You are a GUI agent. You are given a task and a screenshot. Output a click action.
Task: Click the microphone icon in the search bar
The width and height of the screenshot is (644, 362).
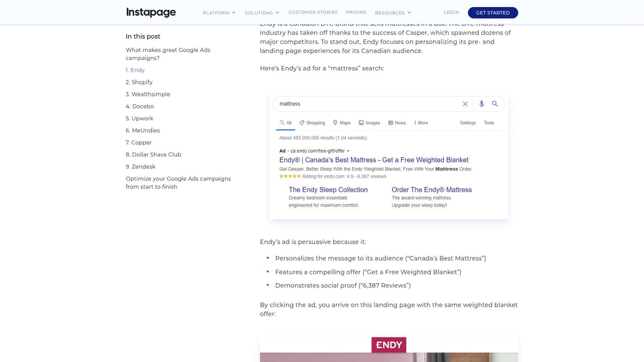point(481,104)
